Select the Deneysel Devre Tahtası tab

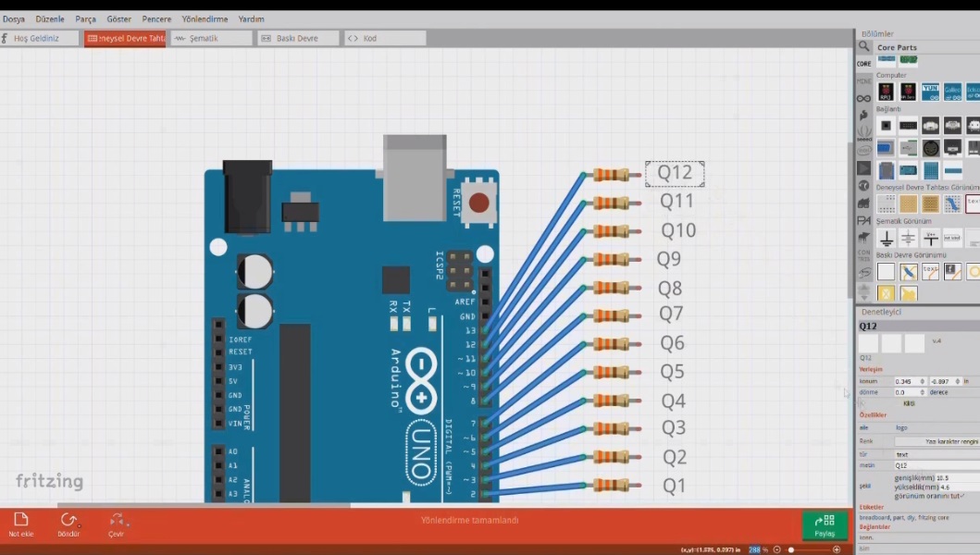coord(125,38)
